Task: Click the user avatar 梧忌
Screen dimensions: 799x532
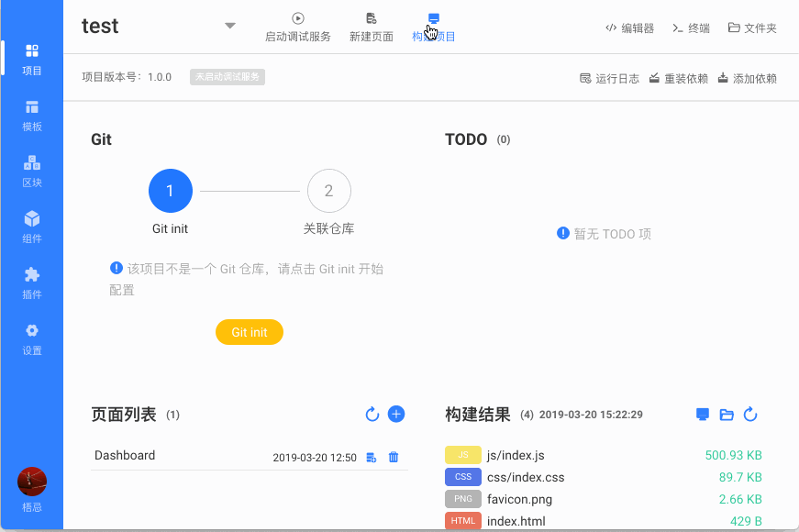Action: 32,482
